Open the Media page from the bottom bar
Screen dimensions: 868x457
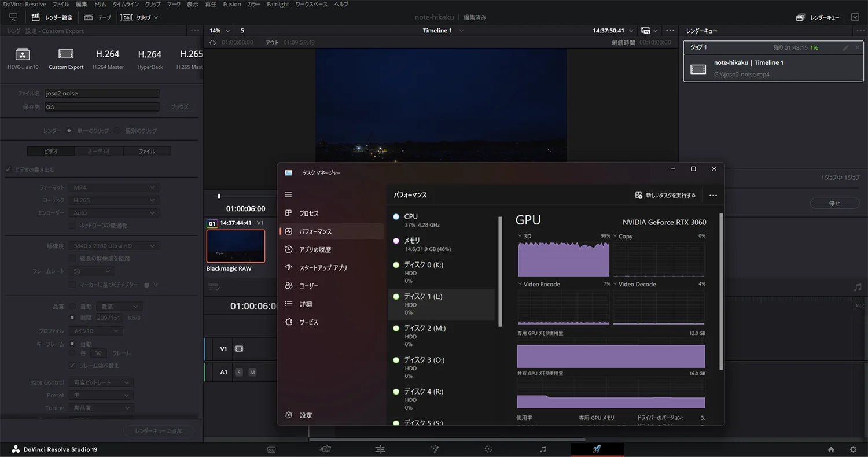pos(271,449)
